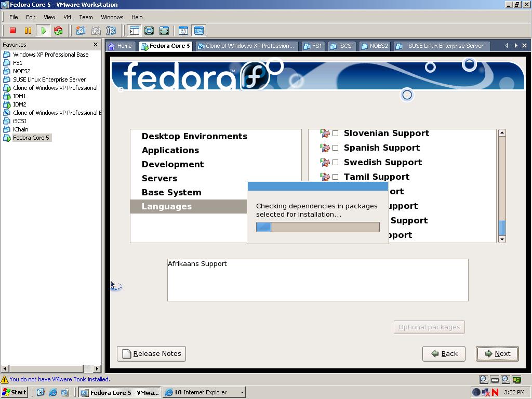Switch to the NOES2 tab
The image size is (532, 399).
click(375, 46)
